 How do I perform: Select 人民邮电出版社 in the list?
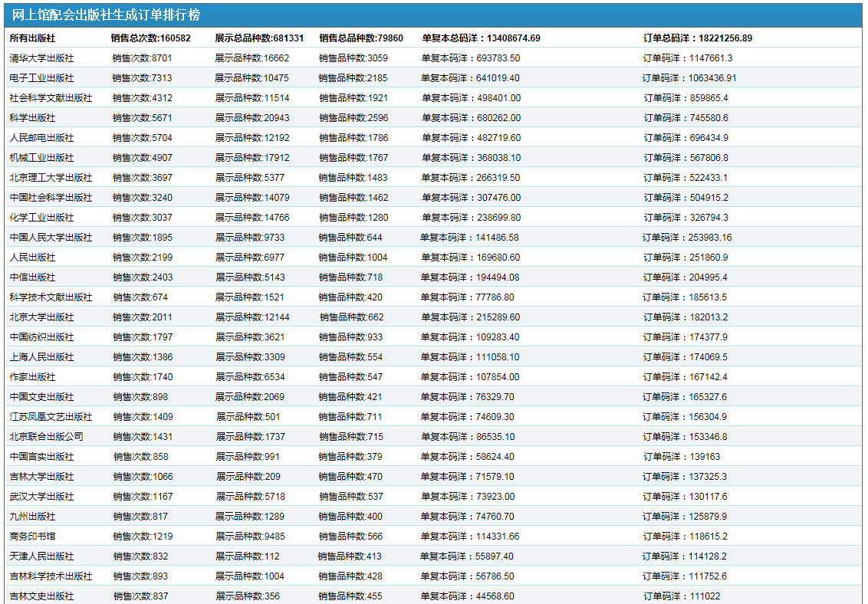pos(41,138)
